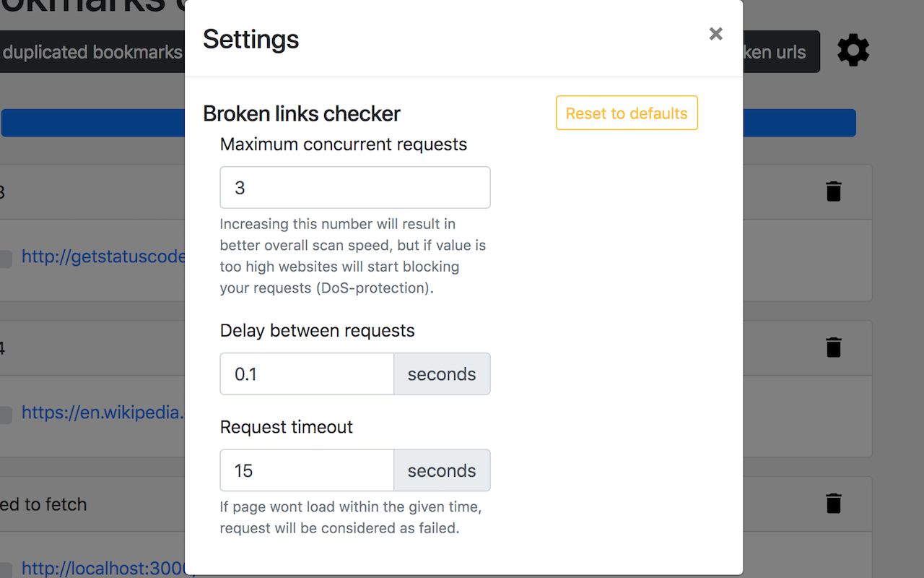Open the getstatuscode bookmark link
The width and height of the screenshot is (924, 578).
(103, 256)
